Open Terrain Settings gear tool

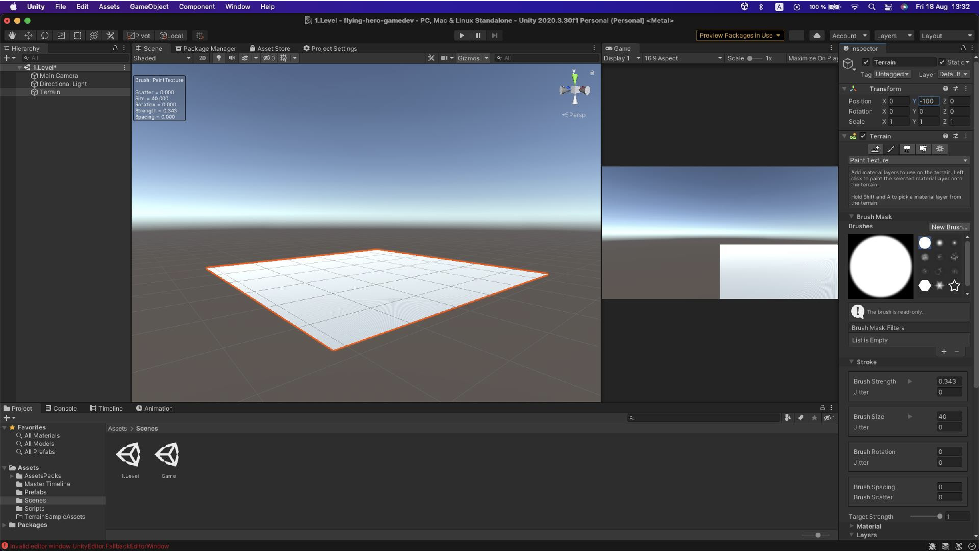(940, 149)
